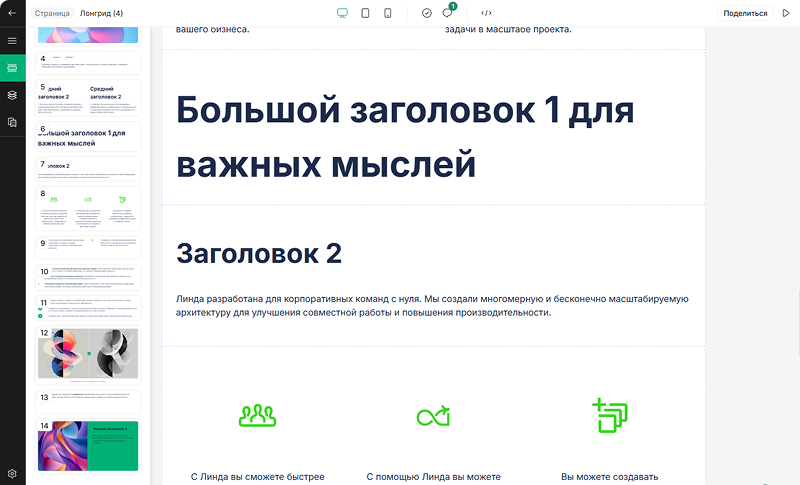Switch to mobile phone preview mode
This screenshot has height=485, width=800.
pos(388,13)
